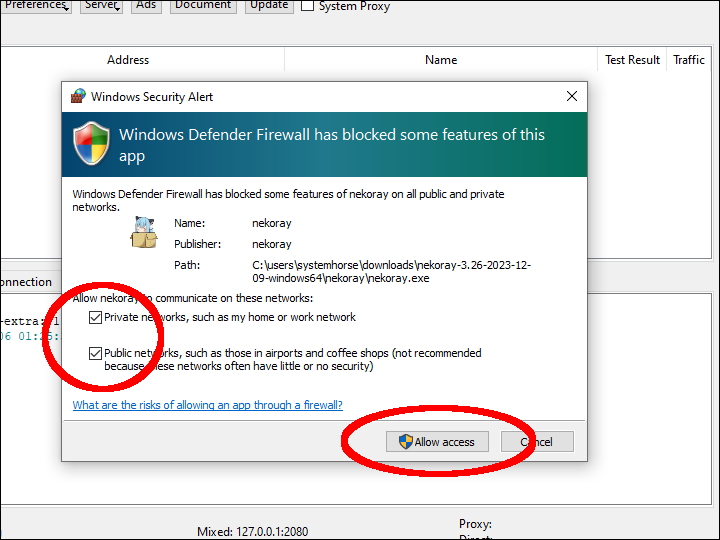720x540 pixels.
Task: Click the Proxy: status label
Action: (475, 524)
